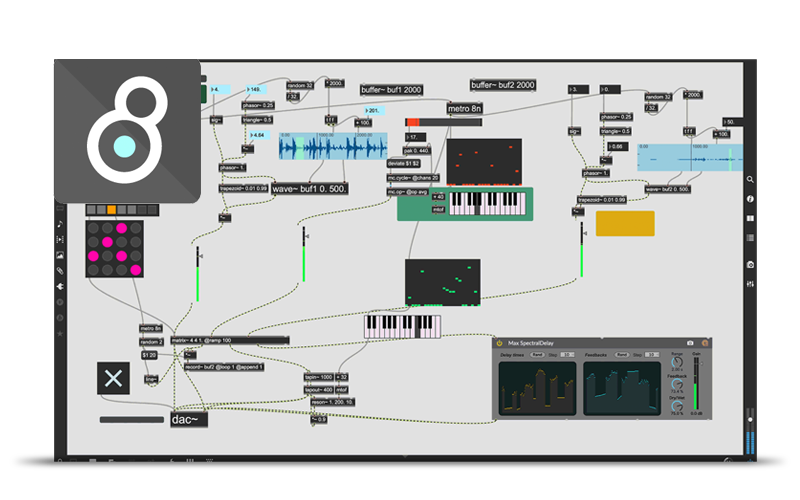Open the inspector info icon in right sidebar

(750, 199)
